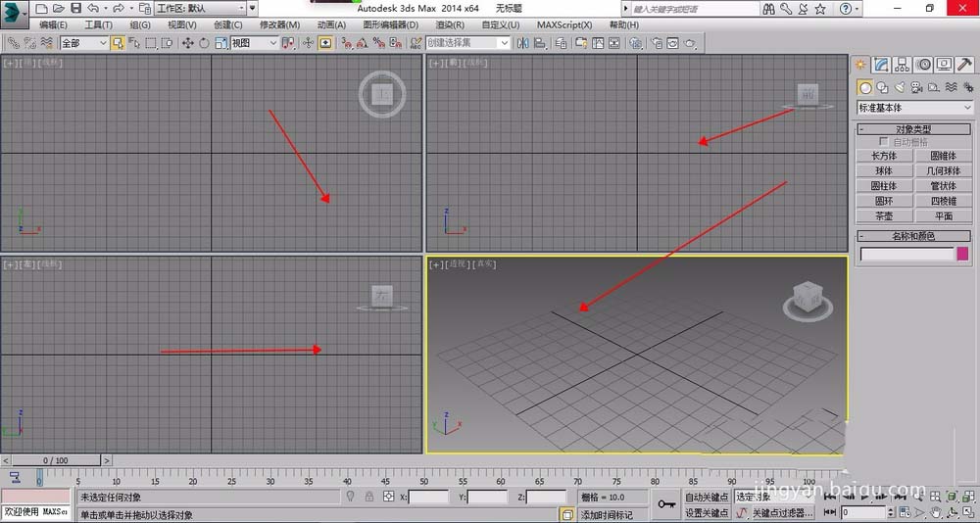Select Helpers category in Create panel
Image resolution: width=980 pixels, height=523 pixels.
coord(934,87)
